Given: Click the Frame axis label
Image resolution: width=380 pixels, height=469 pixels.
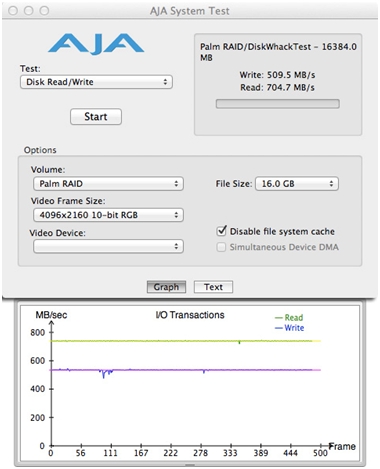Looking at the screenshot, I should click(x=342, y=446).
